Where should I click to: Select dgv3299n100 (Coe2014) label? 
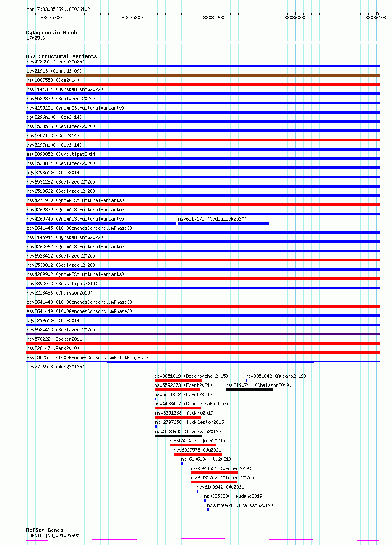pyautogui.click(x=54, y=320)
